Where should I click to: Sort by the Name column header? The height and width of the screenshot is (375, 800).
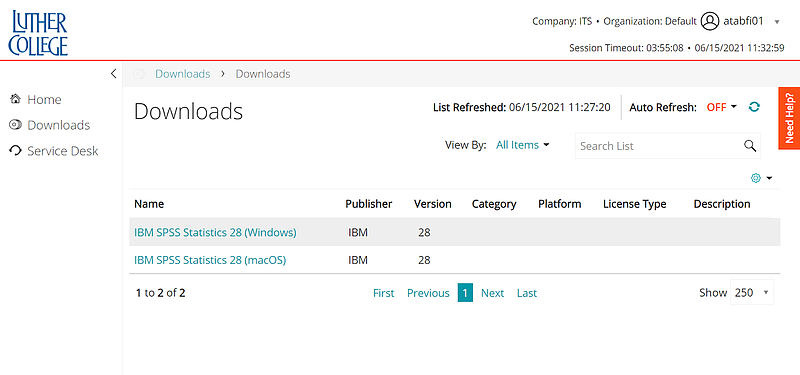click(149, 204)
